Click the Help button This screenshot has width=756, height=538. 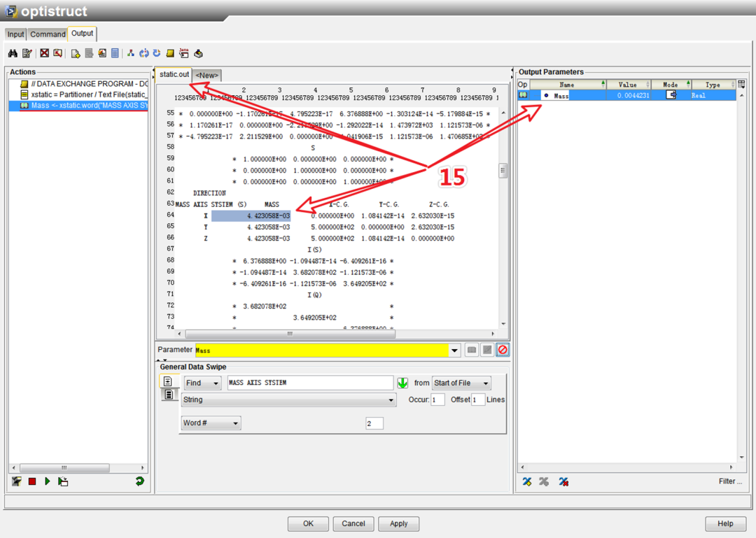point(725,523)
